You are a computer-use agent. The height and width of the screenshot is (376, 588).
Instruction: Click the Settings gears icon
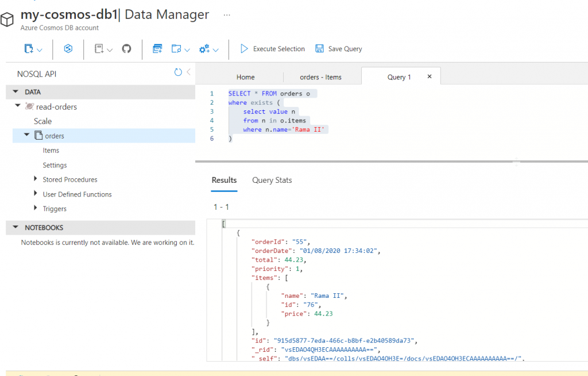pos(204,49)
